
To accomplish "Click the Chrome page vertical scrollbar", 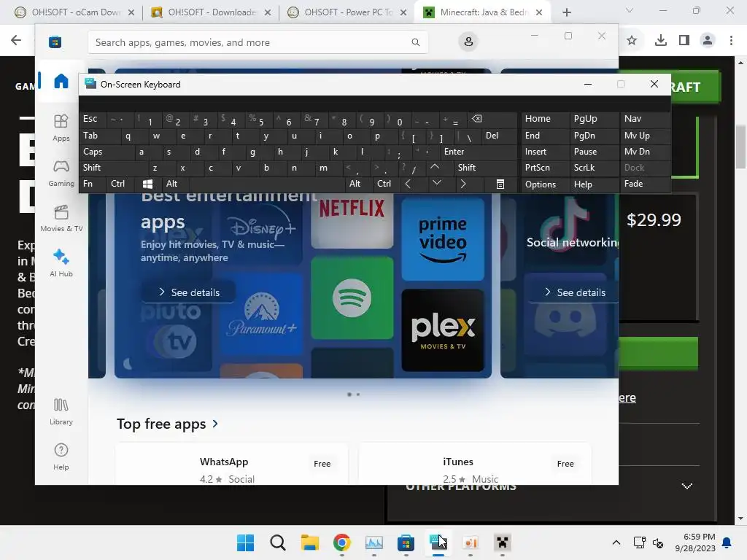I will point(740,147).
